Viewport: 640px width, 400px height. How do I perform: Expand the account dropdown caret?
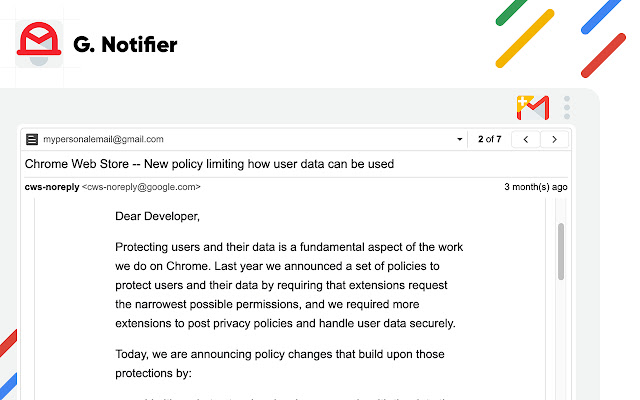[460, 139]
